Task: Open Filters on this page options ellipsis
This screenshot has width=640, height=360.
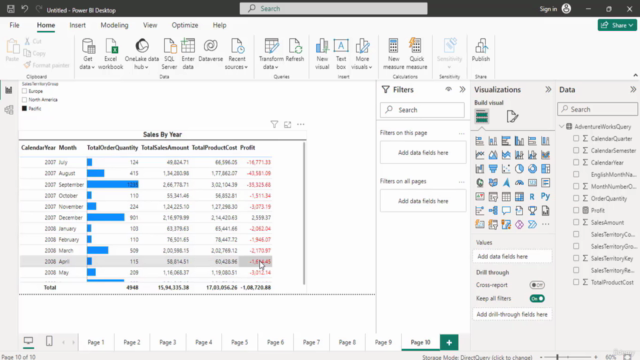Action: point(461,133)
